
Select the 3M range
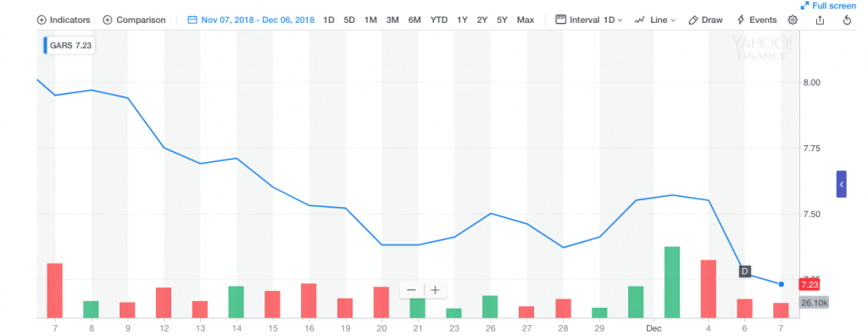tap(392, 20)
